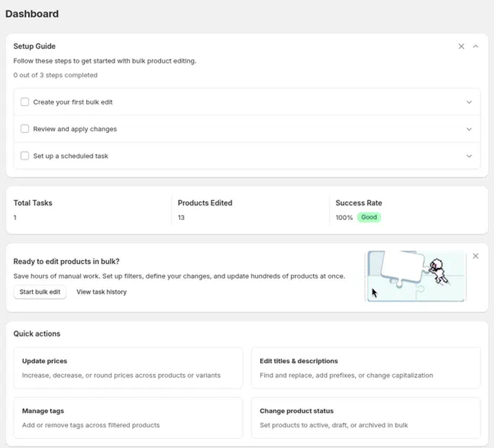Image resolution: width=494 pixels, height=448 pixels.
Task: Click the 'Total Tasks' label
Action: click(33, 203)
